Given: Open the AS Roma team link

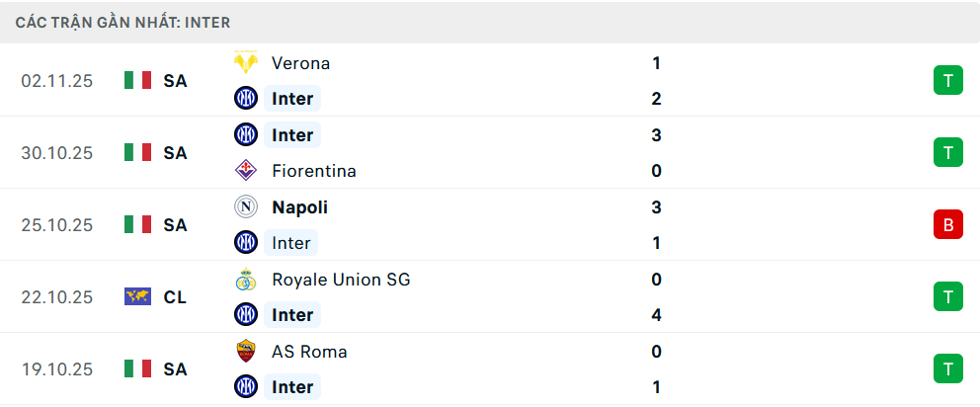Looking at the screenshot, I should [x=309, y=352].
